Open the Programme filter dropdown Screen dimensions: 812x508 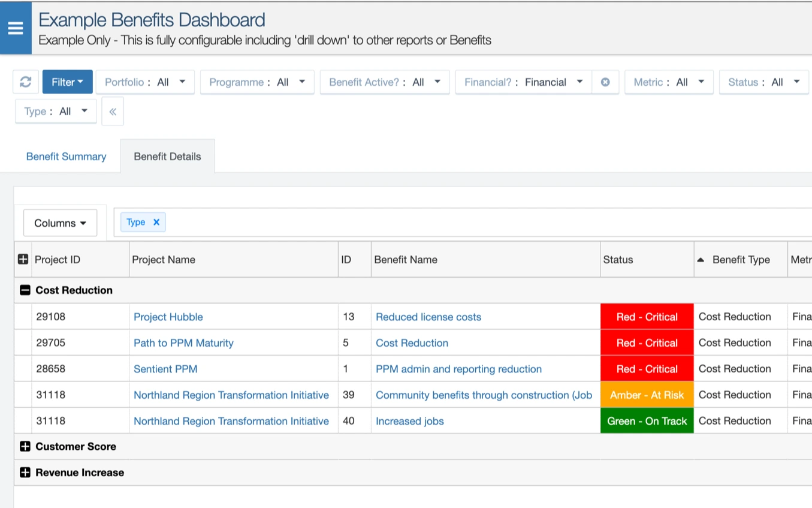pos(257,82)
